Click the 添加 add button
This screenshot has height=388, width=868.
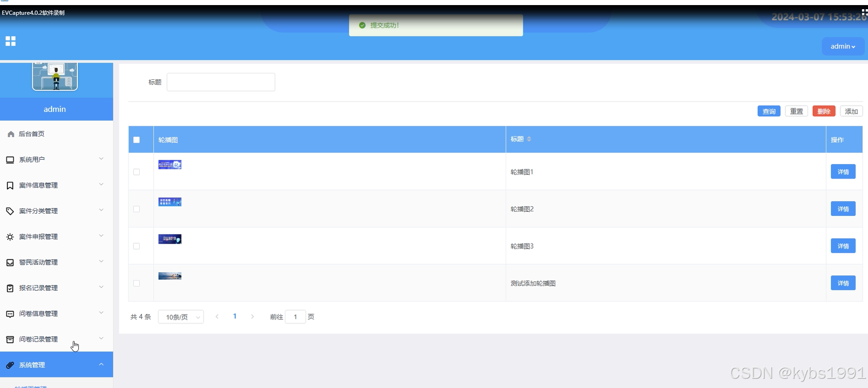point(851,111)
